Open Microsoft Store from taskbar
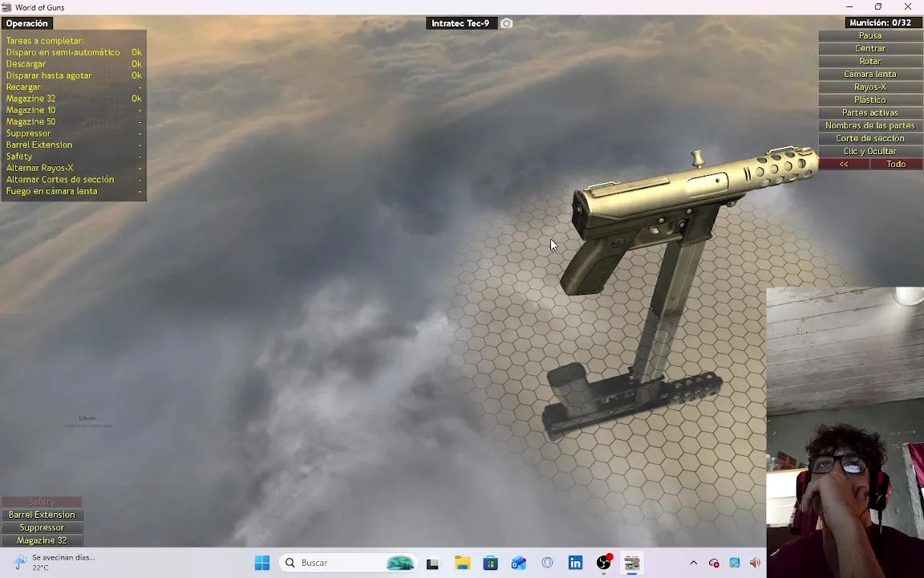Screen dimensions: 924x578 [490, 563]
